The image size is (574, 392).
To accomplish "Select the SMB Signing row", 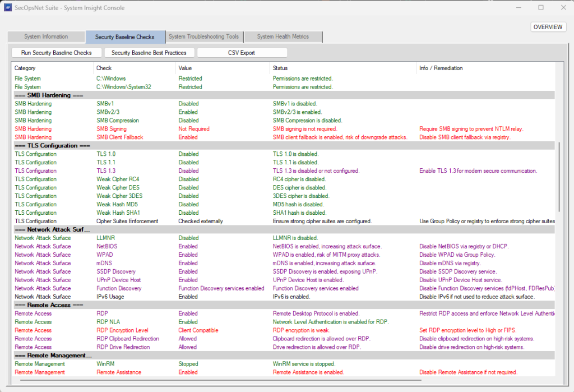I will pos(111,129).
